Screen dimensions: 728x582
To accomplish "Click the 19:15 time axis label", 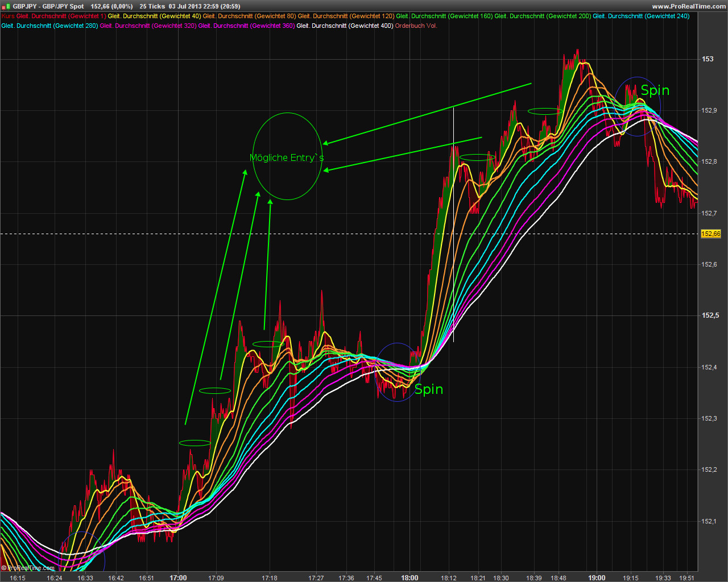I will [x=631, y=578].
